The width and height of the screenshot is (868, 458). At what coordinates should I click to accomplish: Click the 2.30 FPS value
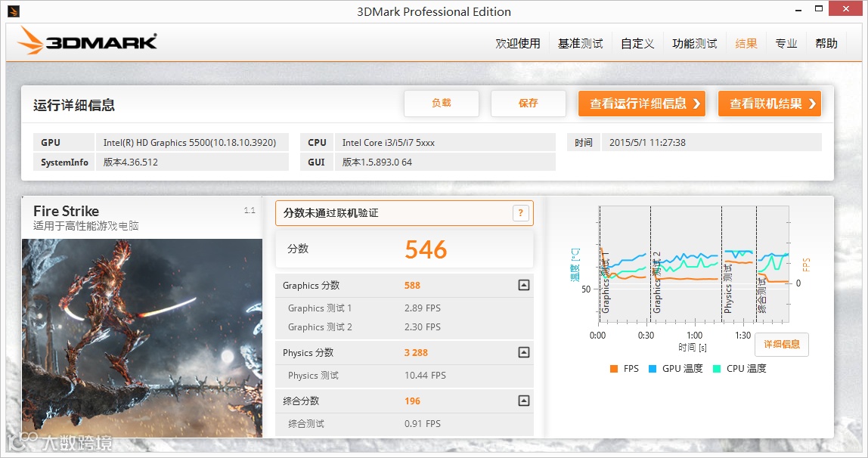(x=423, y=327)
